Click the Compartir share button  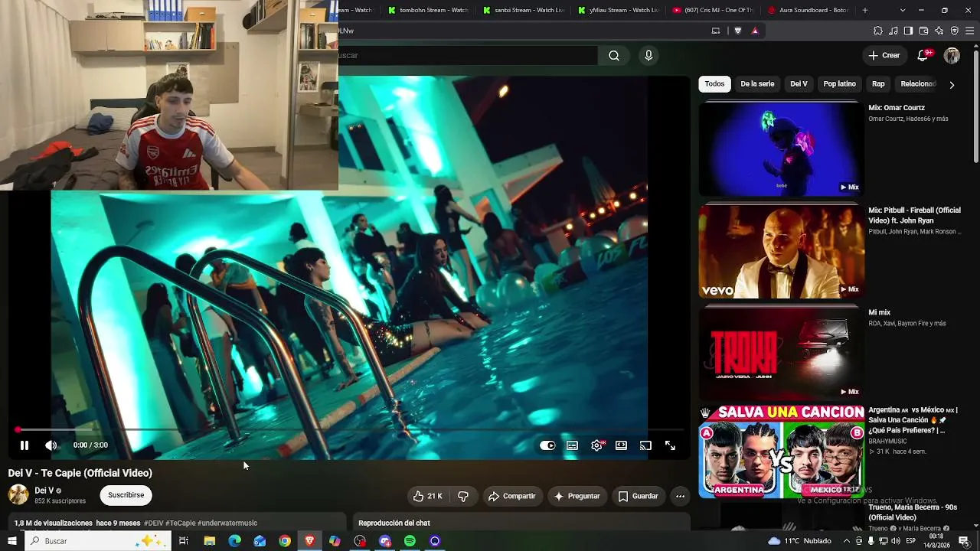click(x=511, y=496)
